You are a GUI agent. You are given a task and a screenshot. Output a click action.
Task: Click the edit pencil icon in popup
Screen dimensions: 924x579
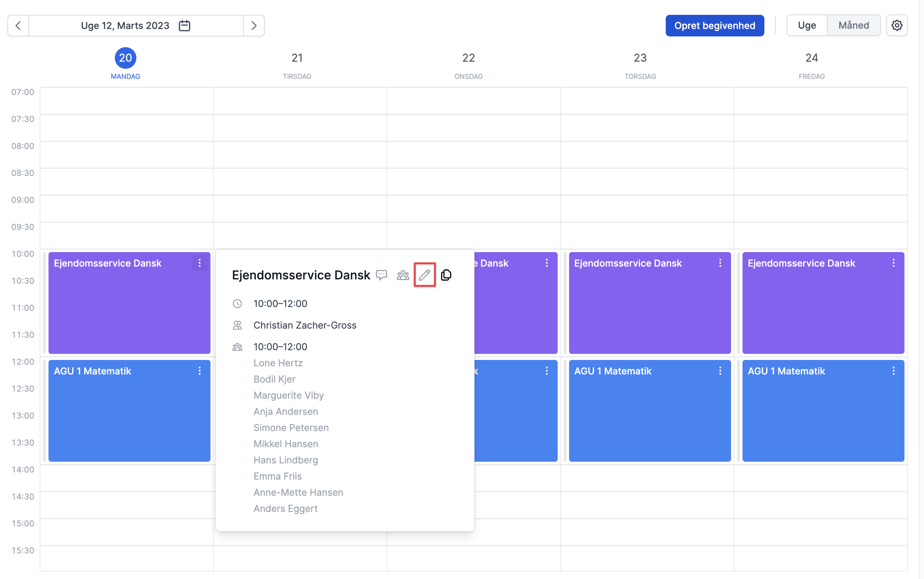pos(425,275)
